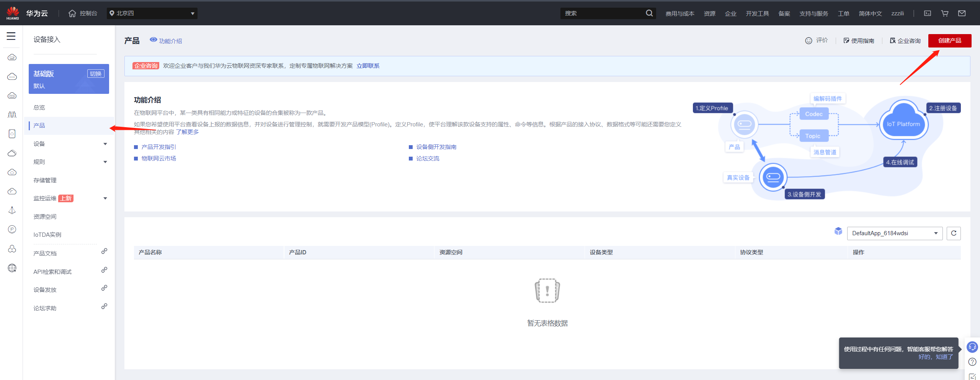Screen dimensions: 980x380
Task: Open the zzzili account menu
Action: [x=897, y=13]
